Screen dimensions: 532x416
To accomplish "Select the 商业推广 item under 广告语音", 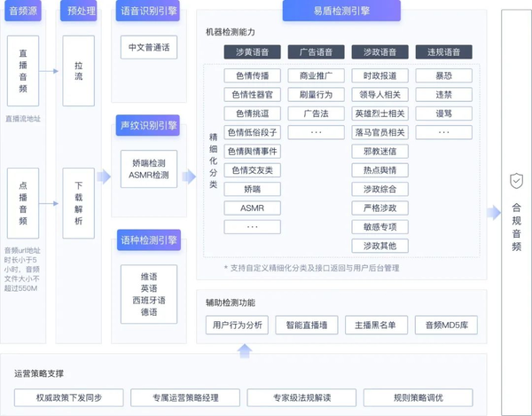I will pos(317,75).
